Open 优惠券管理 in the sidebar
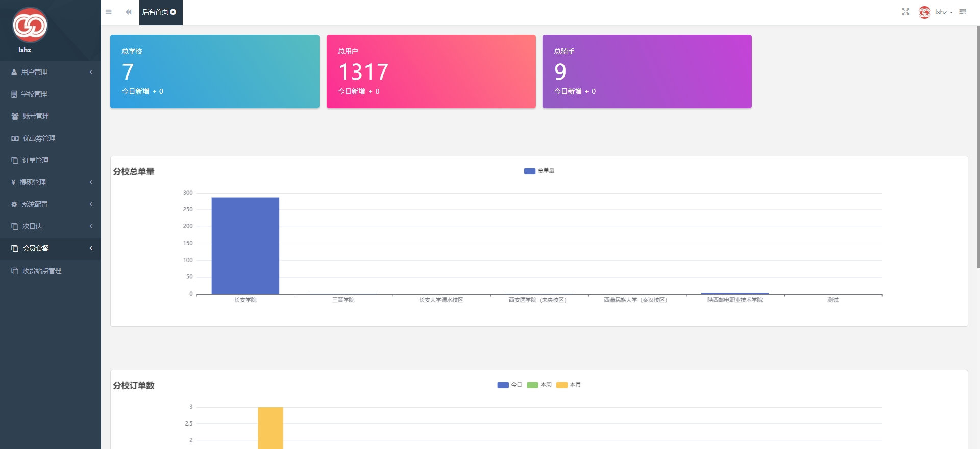Image resolution: width=980 pixels, height=449 pixels. tap(39, 138)
